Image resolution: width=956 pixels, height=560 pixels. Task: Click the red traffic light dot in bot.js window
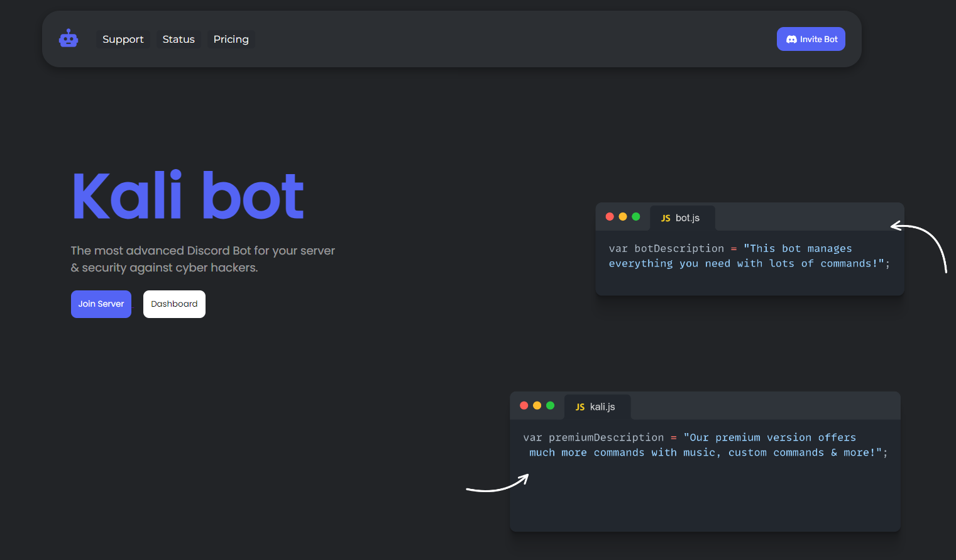click(610, 216)
